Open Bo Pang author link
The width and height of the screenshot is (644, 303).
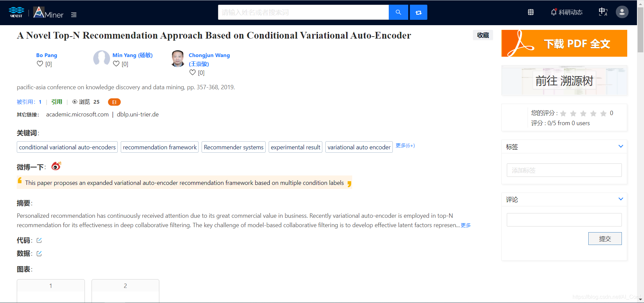click(47, 55)
